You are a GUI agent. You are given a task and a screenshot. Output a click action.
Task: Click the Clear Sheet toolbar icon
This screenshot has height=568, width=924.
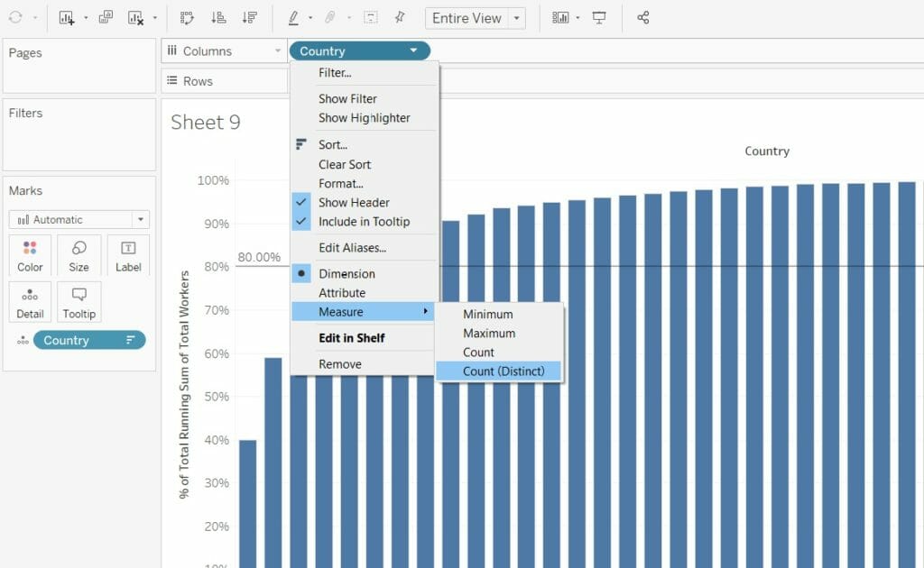point(135,18)
